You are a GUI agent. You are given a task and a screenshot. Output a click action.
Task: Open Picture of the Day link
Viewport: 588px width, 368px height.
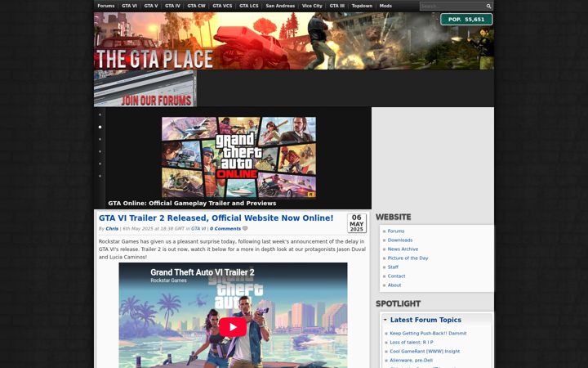[408, 258]
